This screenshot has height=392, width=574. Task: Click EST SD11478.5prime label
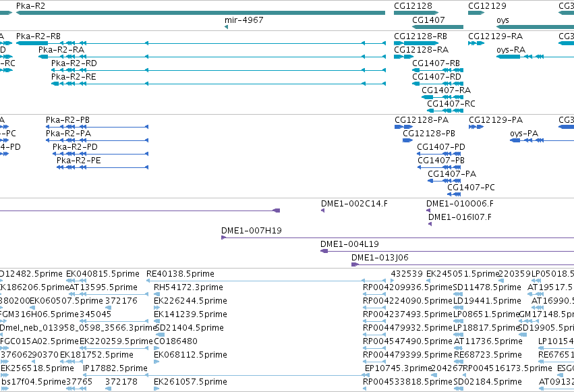click(487, 287)
